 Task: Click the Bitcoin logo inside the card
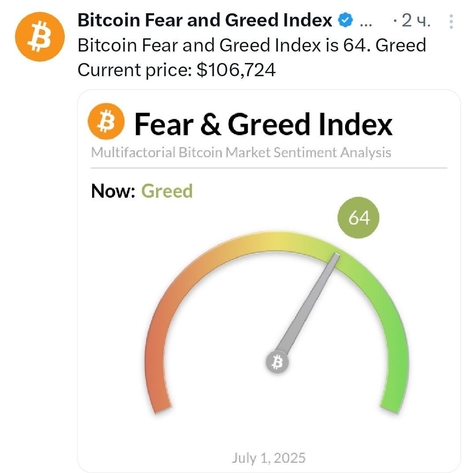pyautogui.click(x=106, y=122)
